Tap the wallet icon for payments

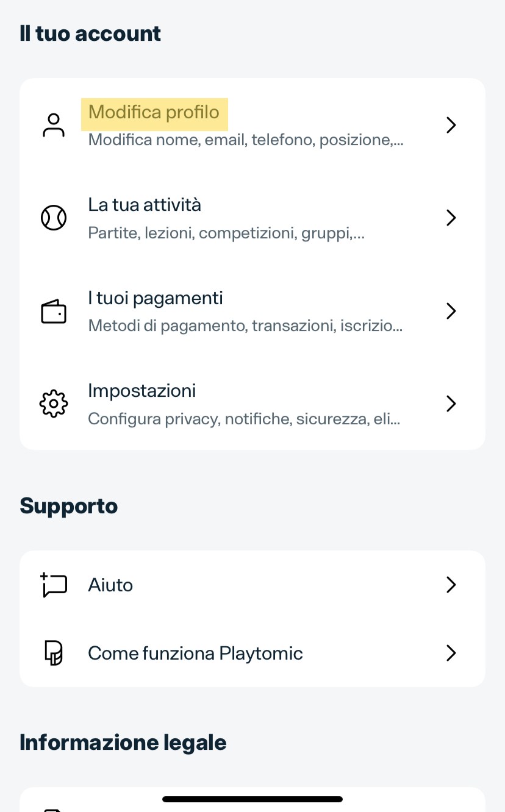(x=54, y=312)
